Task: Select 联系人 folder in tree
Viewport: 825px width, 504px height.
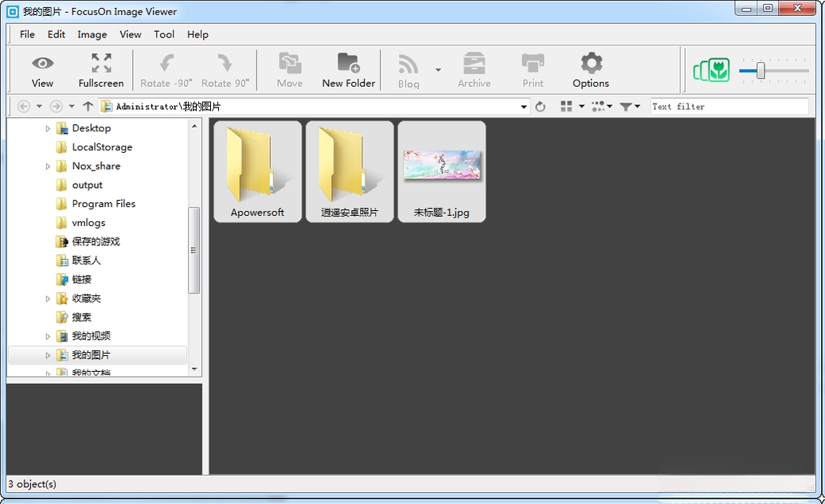Action: click(x=86, y=260)
